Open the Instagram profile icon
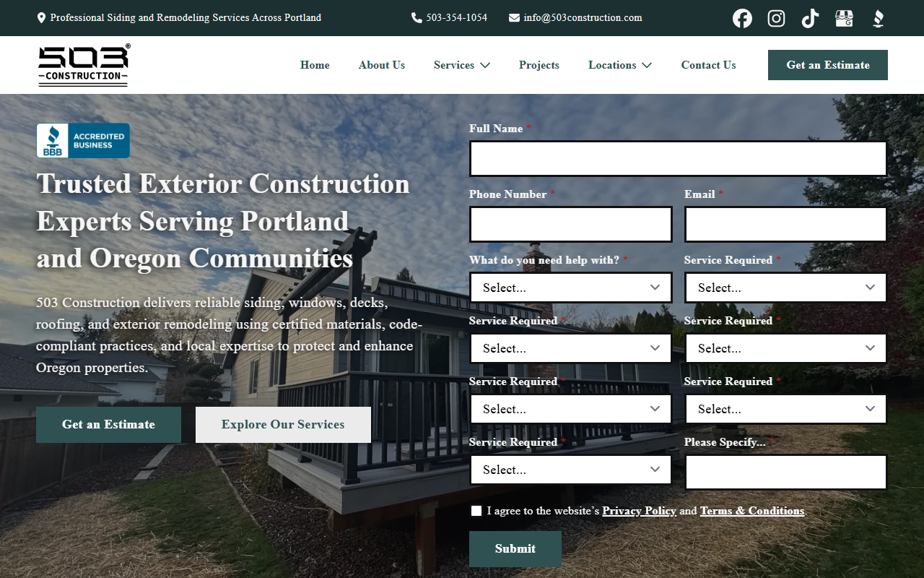The height and width of the screenshot is (578, 924). tap(776, 18)
